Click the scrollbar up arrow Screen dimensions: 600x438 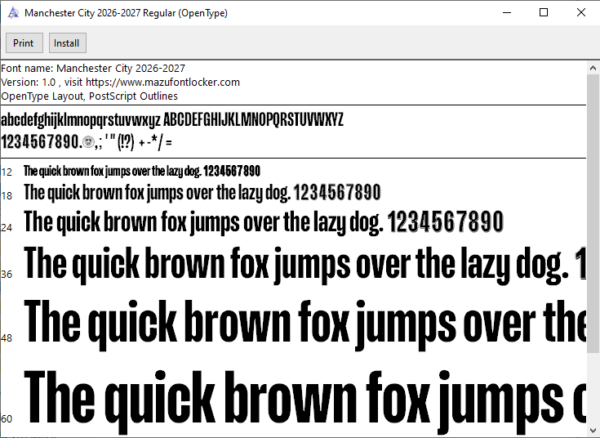coord(593,68)
